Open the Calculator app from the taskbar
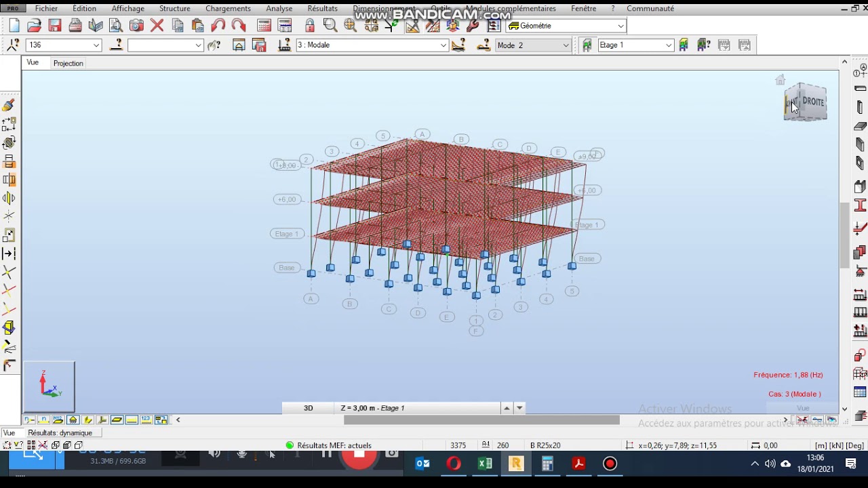This screenshot has height=488, width=868. pos(547,464)
